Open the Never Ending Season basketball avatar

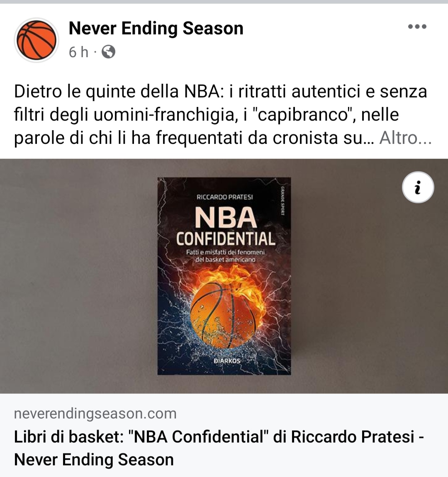pyautogui.click(x=37, y=40)
